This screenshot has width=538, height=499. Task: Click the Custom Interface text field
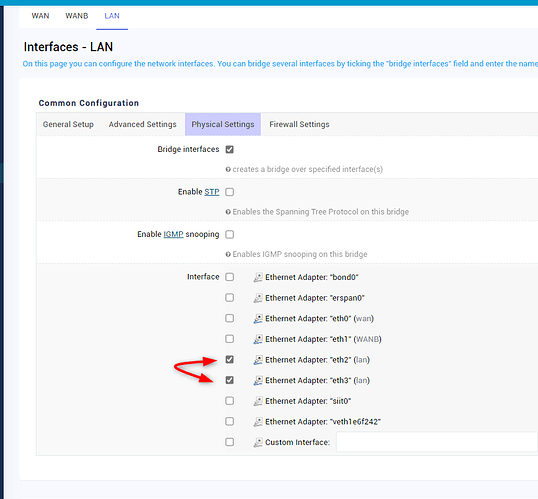(437, 442)
